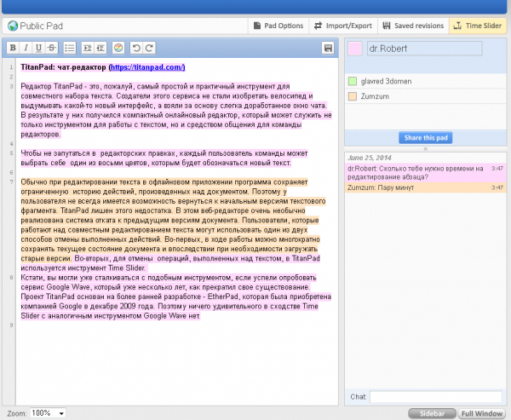This screenshot has width=511, height=420.
Task: Save a revision with the floppy disk icon
Action: tap(328, 48)
